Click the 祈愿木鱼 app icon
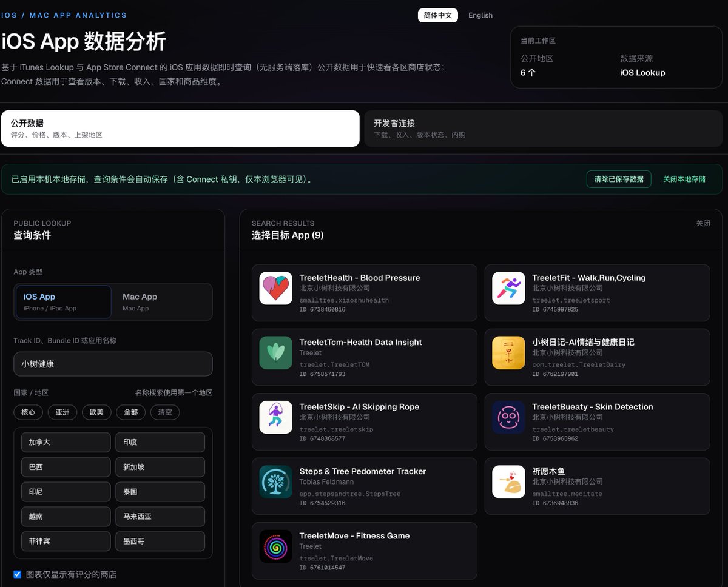 pos(508,482)
